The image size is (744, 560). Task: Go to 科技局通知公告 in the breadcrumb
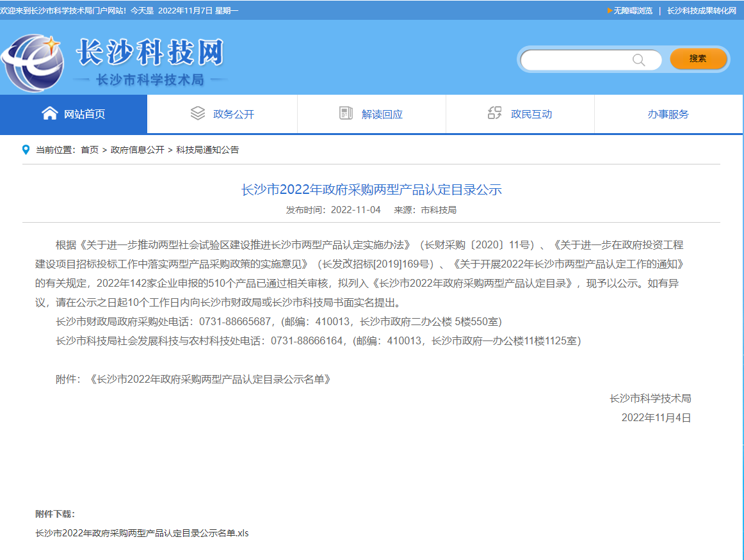pyautogui.click(x=207, y=150)
